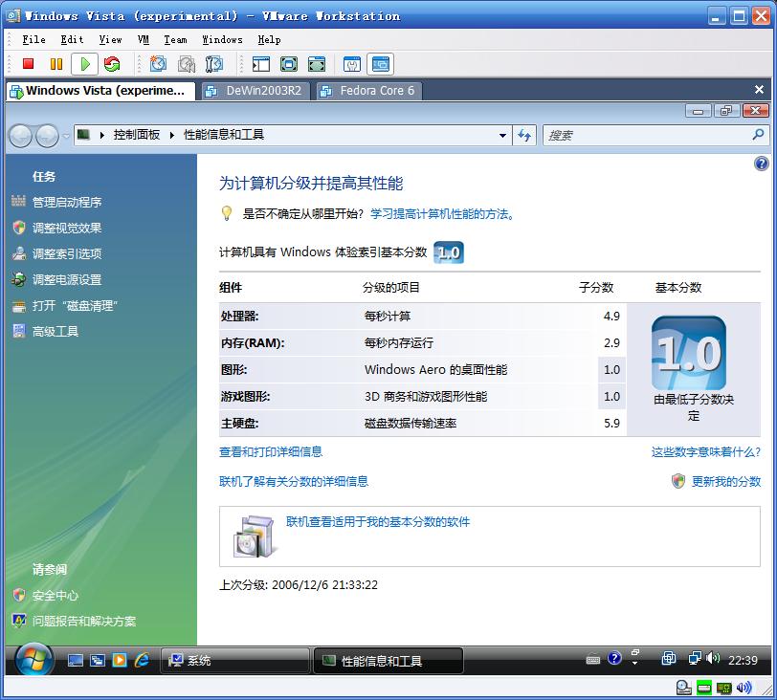This screenshot has height=700, width=777.
Task: Click the network icon in Vista tray
Action: click(x=695, y=658)
